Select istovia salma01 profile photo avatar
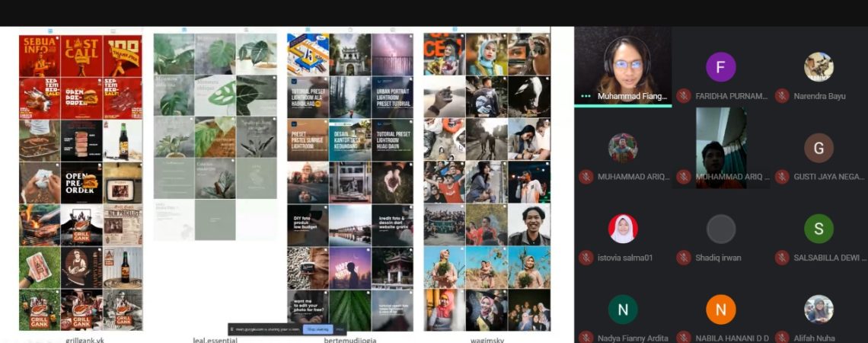 [x=623, y=229]
